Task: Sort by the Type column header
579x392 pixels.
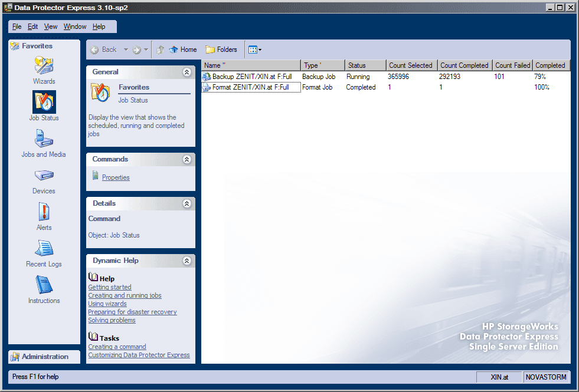Action: [323, 65]
